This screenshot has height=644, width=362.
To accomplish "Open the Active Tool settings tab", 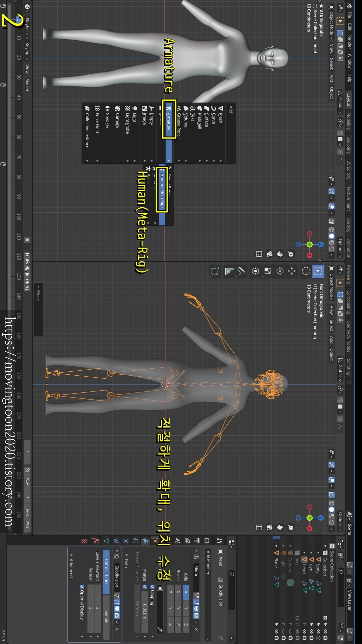I will tap(219, 541).
